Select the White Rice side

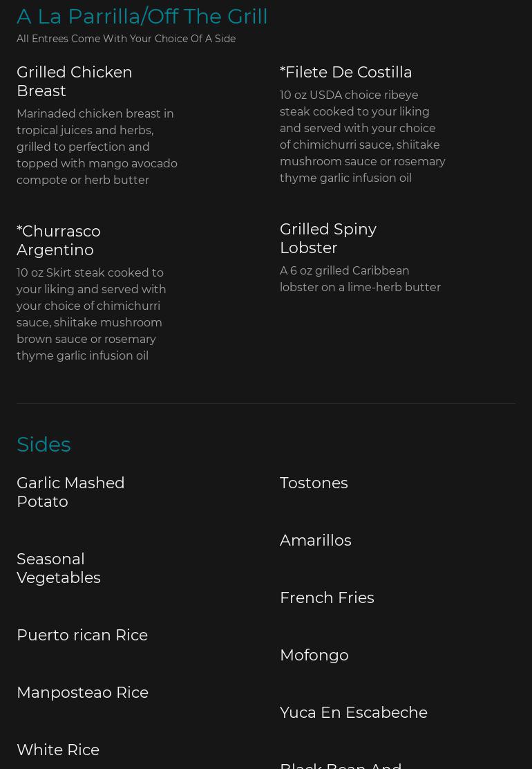click(58, 750)
